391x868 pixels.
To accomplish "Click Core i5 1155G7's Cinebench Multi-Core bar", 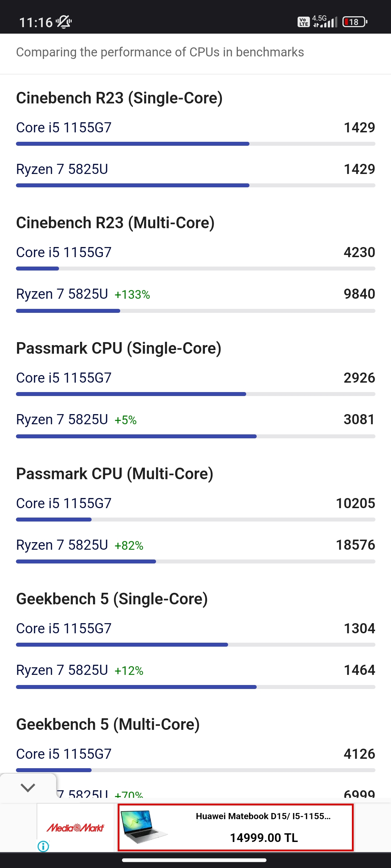I will pos(38,269).
